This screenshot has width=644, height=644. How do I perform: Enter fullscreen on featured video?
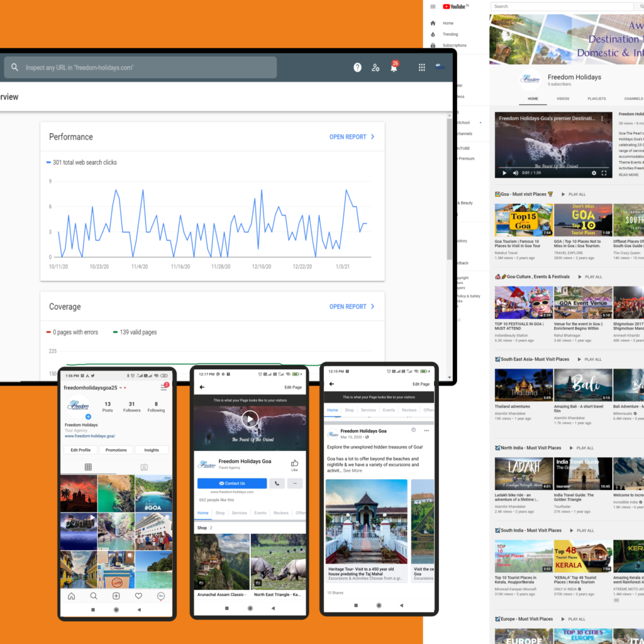[x=604, y=173]
